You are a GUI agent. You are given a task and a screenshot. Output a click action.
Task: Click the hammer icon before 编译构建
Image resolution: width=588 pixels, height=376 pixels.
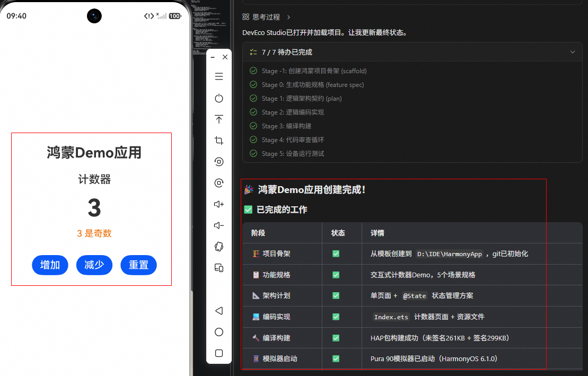click(x=256, y=338)
